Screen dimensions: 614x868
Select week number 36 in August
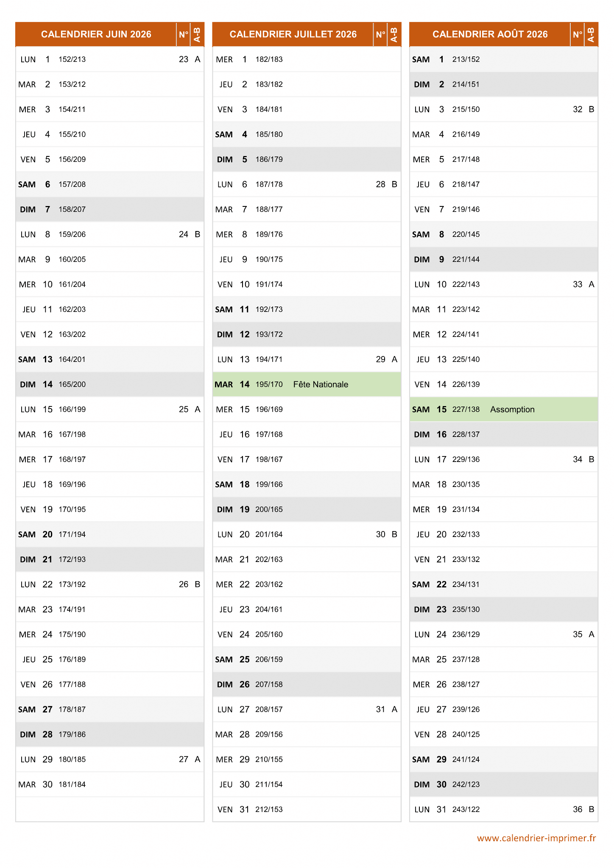tap(578, 810)
